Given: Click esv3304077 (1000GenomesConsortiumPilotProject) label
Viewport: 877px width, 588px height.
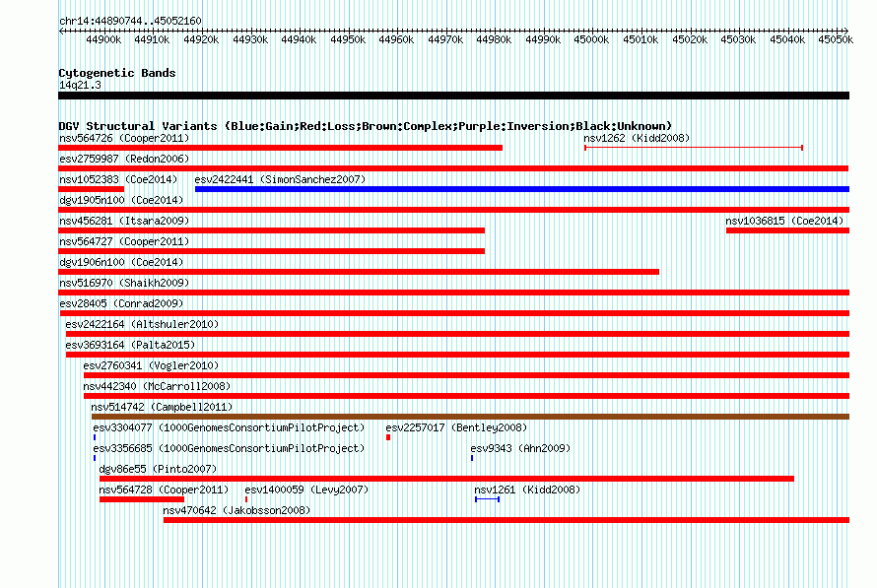Looking at the screenshot, I should pos(229,427).
